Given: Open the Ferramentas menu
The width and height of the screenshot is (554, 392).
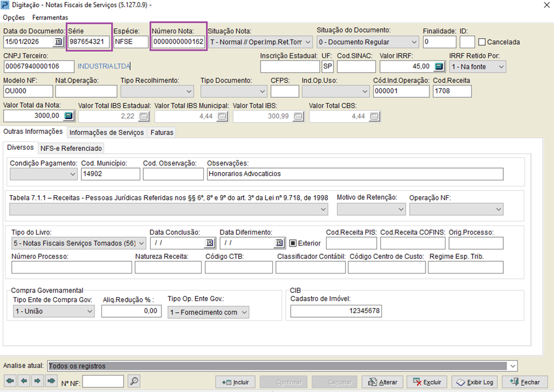Looking at the screenshot, I should point(50,17).
